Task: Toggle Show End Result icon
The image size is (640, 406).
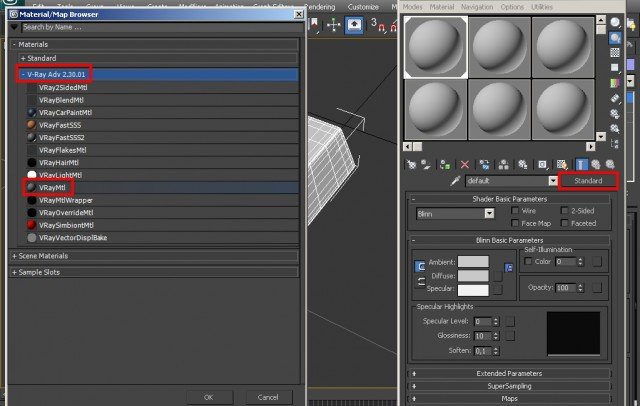Action: (582, 164)
